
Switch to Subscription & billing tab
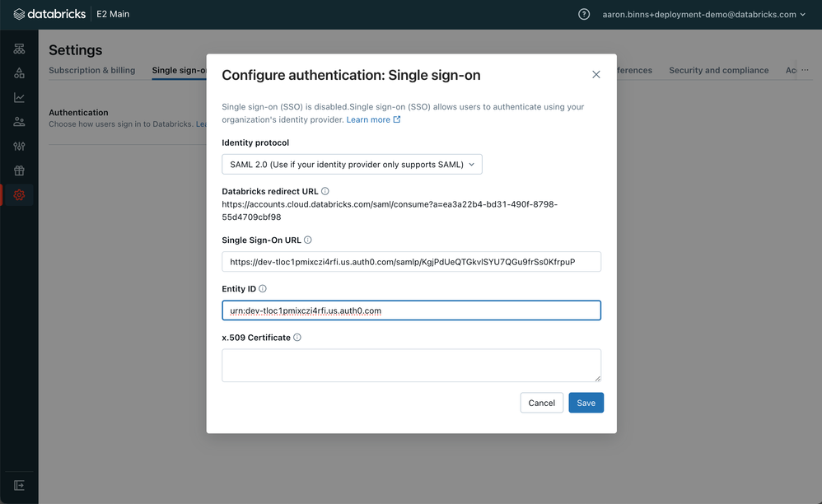(x=91, y=70)
